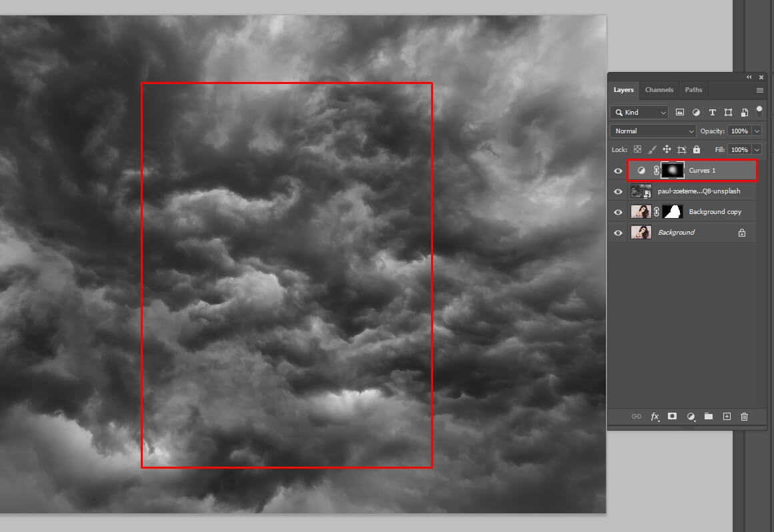
Task: Click the Link layers icon at panel bottom
Action: pos(637,417)
